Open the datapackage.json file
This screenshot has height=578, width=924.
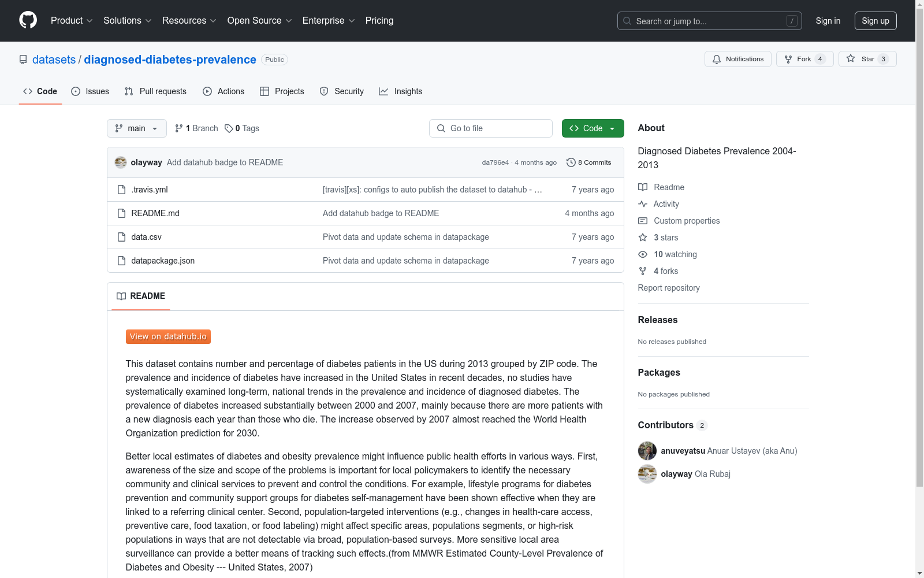[x=163, y=261]
